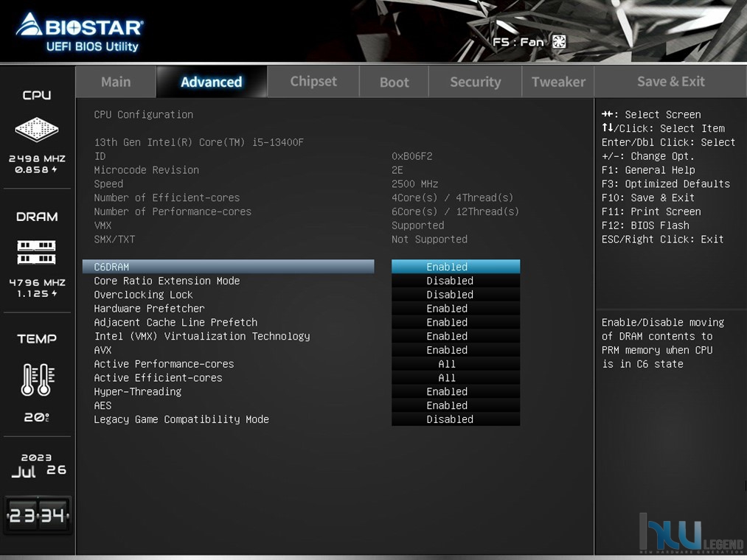Image resolution: width=747 pixels, height=560 pixels.
Task: Open the Save & Exit tab
Action: (671, 82)
